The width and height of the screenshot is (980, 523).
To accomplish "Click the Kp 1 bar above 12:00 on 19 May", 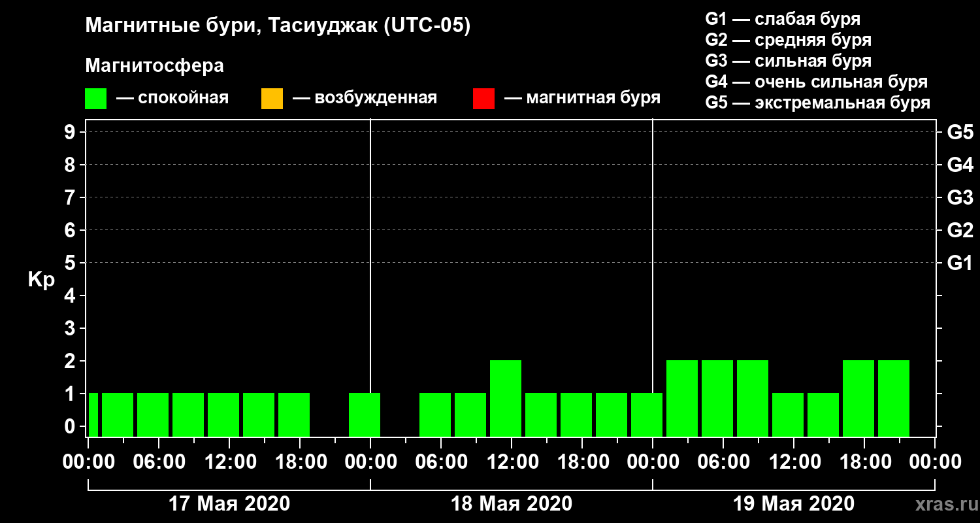I will coord(788,414).
